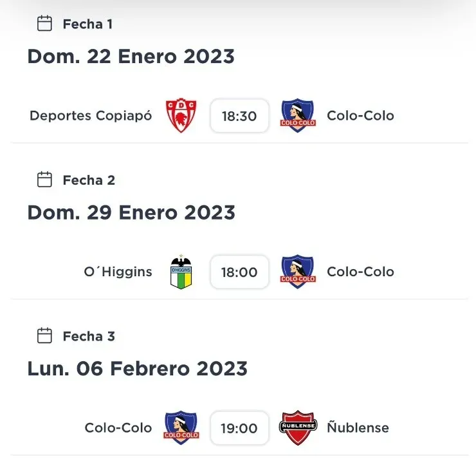Click the Ñublense team name
Screen dimensions: 476x468
pos(358,428)
